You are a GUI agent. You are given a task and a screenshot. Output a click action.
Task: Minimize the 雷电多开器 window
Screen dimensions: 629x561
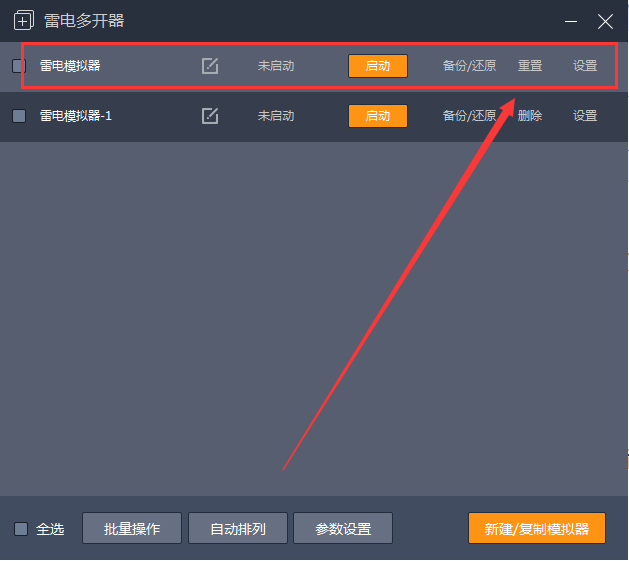coord(571,21)
